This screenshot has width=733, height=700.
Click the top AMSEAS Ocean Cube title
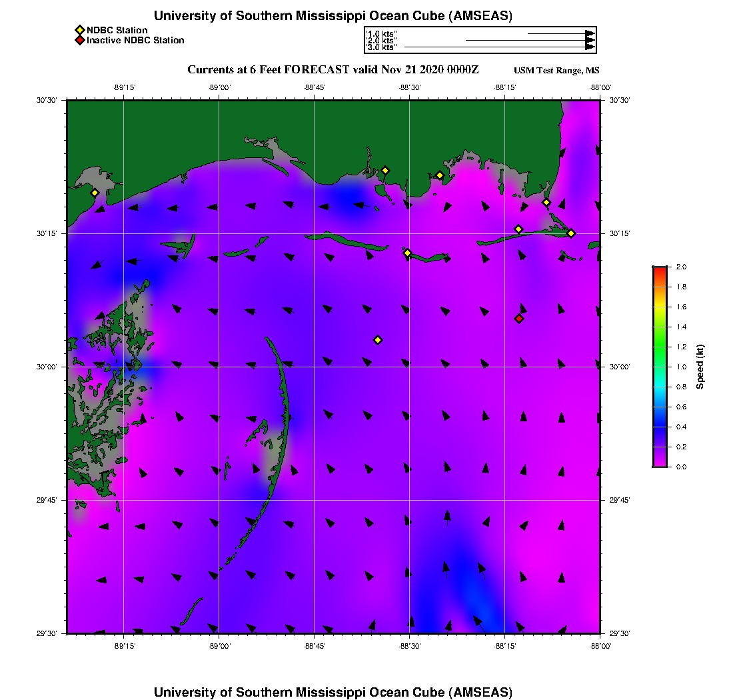(333, 16)
